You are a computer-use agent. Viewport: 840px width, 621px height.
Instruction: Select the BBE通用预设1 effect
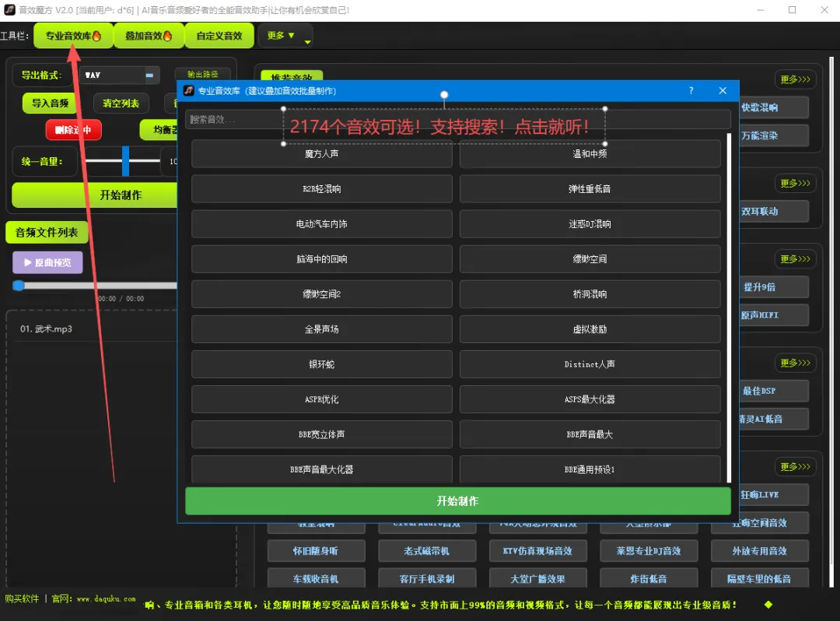tap(590, 470)
